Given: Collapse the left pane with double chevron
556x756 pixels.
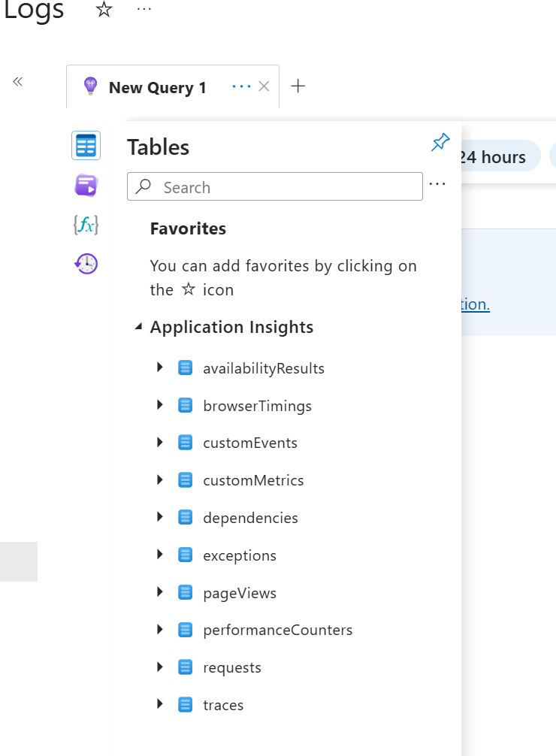Looking at the screenshot, I should (18, 82).
